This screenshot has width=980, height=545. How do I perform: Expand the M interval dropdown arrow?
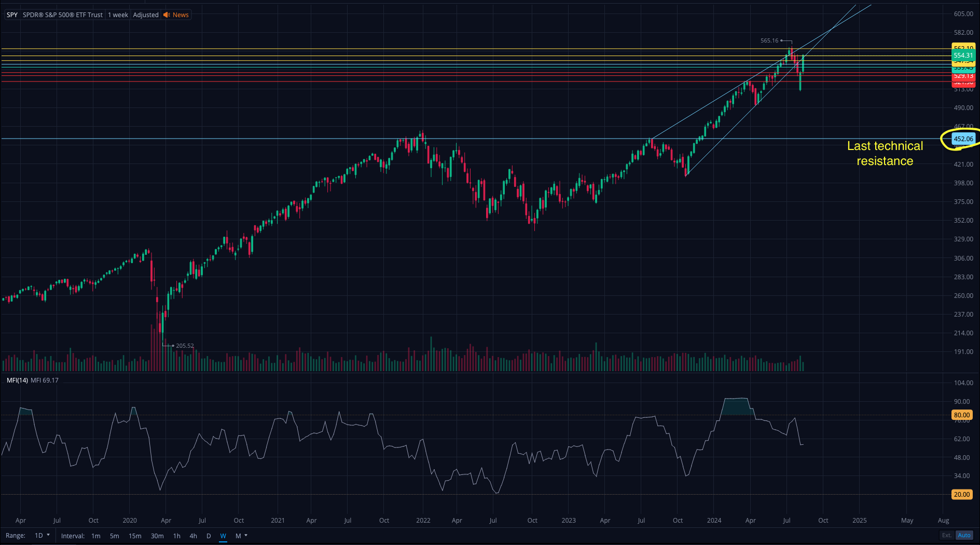246,536
